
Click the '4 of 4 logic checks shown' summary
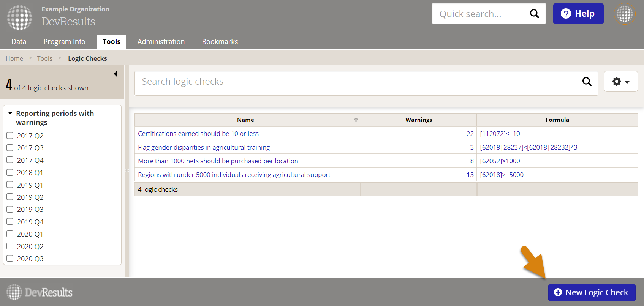tap(47, 84)
